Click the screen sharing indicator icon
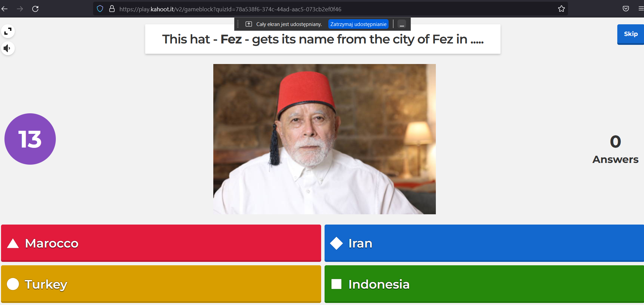This screenshot has width=644, height=305. [x=249, y=24]
